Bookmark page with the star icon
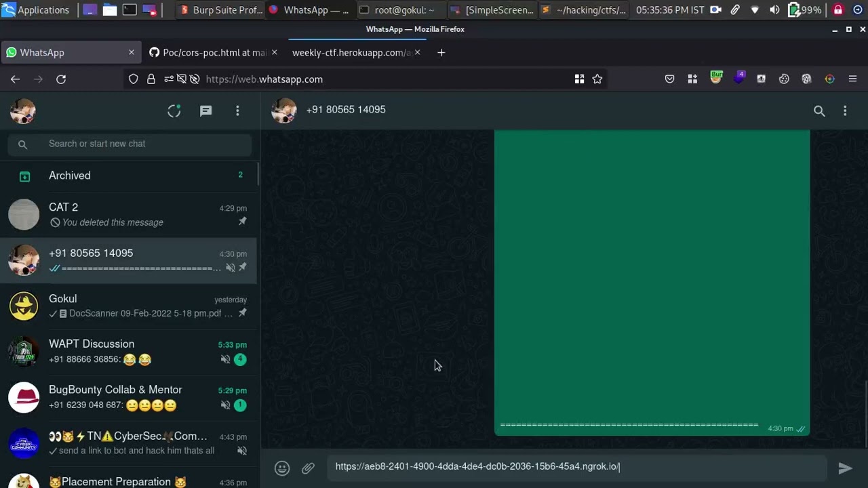This screenshot has width=868, height=488. click(x=597, y=79)
